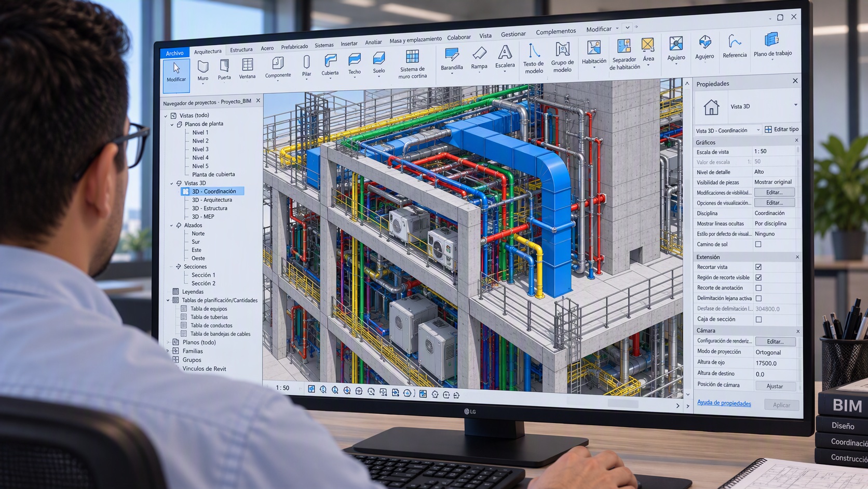Click the Ajustar camera position button

point(775,386)
